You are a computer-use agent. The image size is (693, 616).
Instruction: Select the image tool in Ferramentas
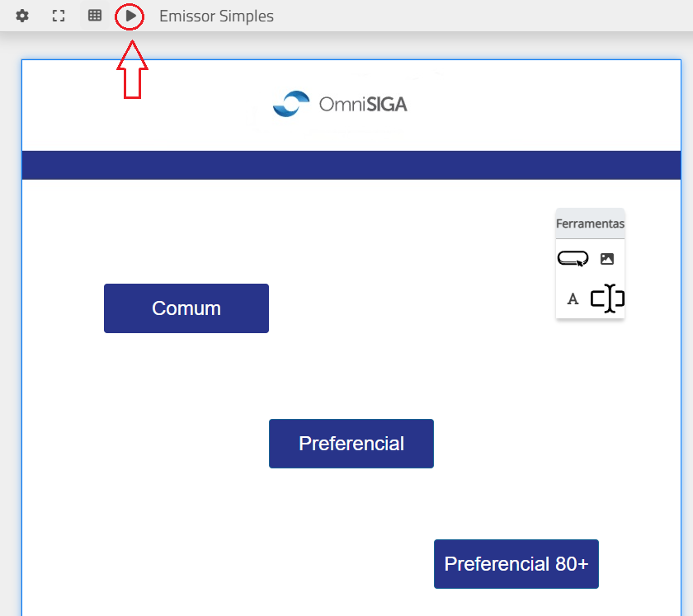[x=607, y=258]
